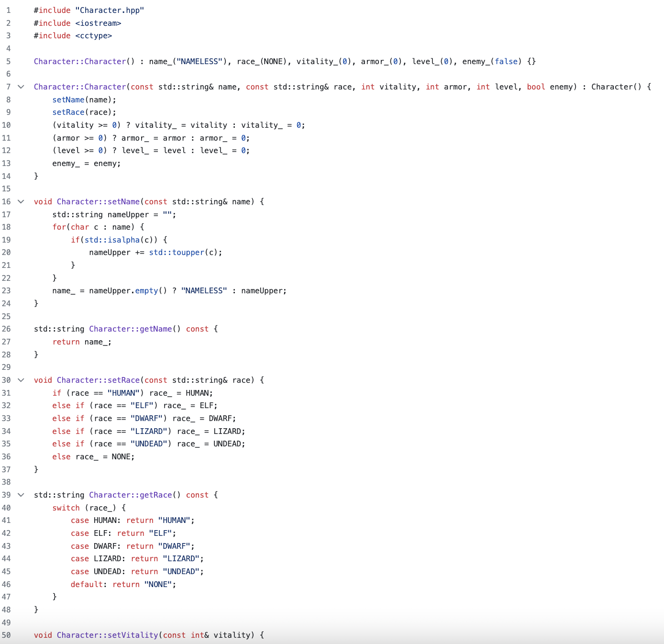Click the Character::getName function name

pos(130,329)
